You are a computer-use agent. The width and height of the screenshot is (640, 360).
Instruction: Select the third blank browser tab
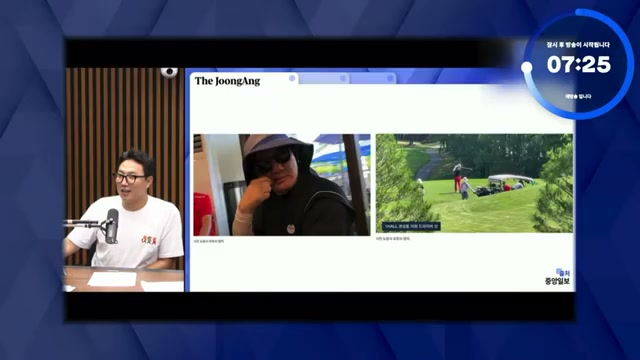point(373,78)
